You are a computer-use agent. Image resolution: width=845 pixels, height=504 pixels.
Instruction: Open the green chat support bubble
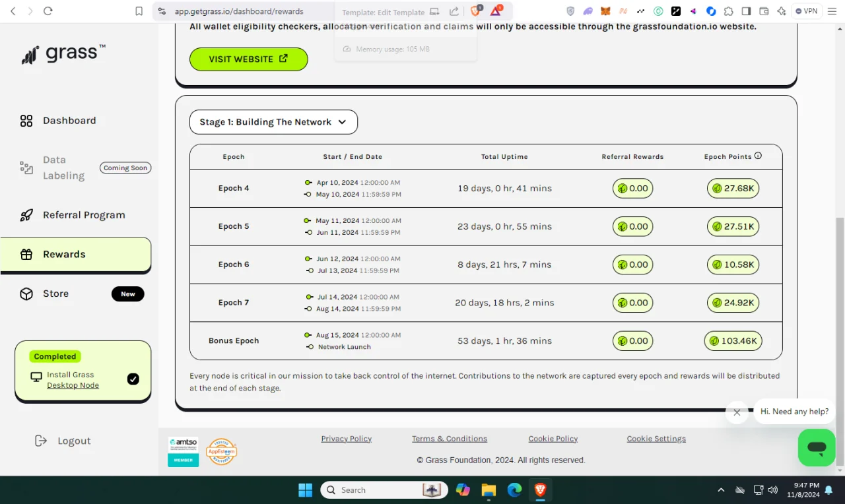817,448
